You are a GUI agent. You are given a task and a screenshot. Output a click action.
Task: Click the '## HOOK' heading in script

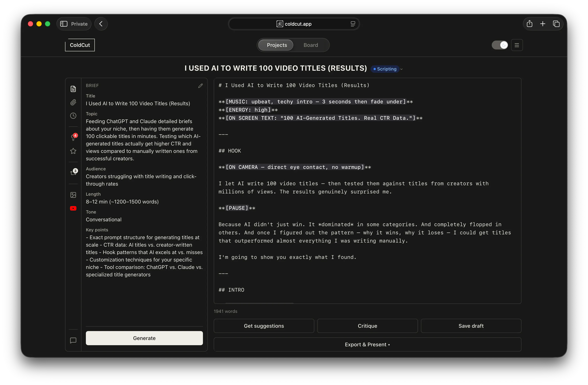click(230, 151)
